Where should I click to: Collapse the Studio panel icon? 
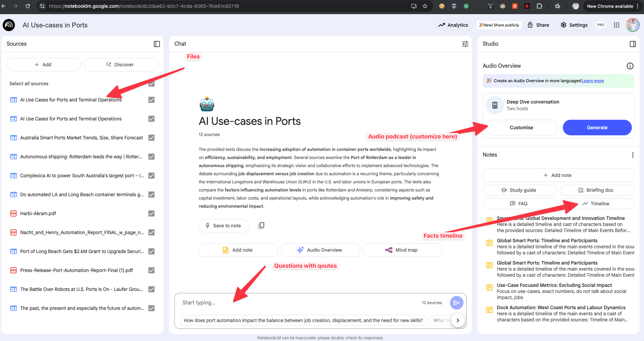pos(633,44)
